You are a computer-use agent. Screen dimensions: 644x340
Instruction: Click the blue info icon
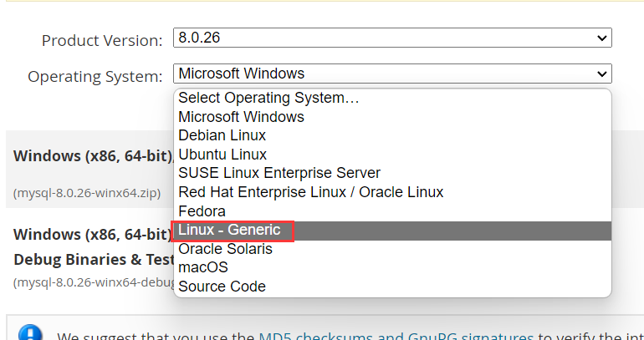[x=30, y=333]
